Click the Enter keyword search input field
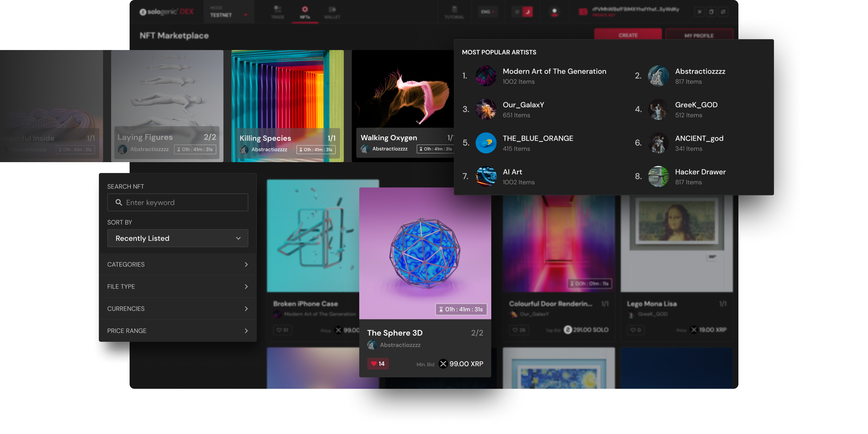Image resolution: width=868 pixels, height=434 pixels. tap(178, 202)
